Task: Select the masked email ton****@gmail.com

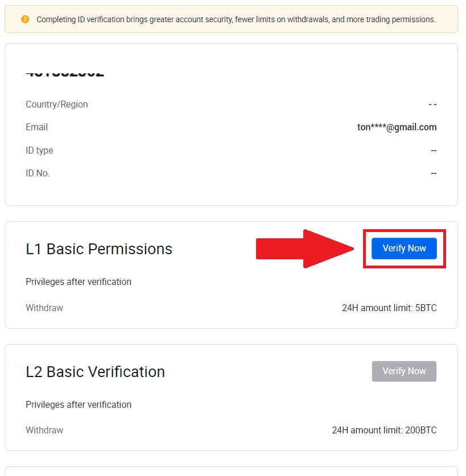Action: coord(397,127)
